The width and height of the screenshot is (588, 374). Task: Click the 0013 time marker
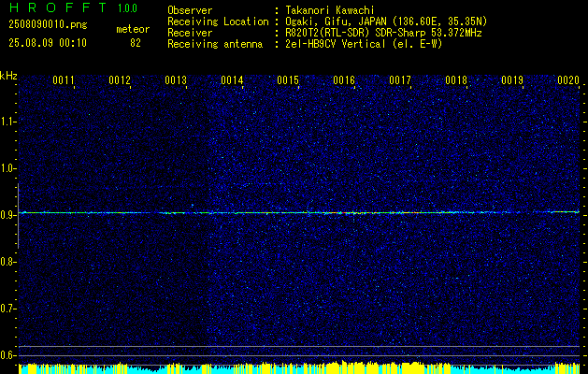tap(176, 80)
